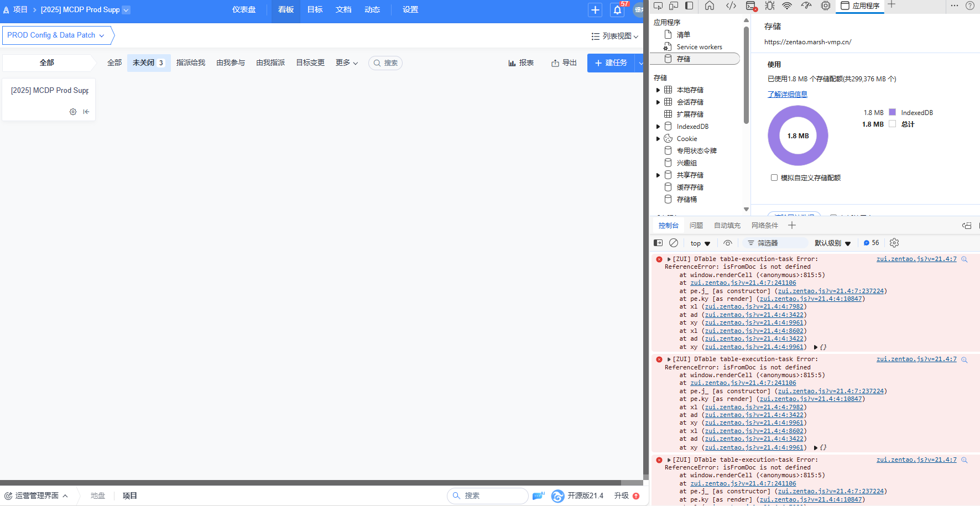The height and width of the screenshot is (506, 980).
Task: Open the 默认级别 log level dropdown
Action: coord(832,243)
